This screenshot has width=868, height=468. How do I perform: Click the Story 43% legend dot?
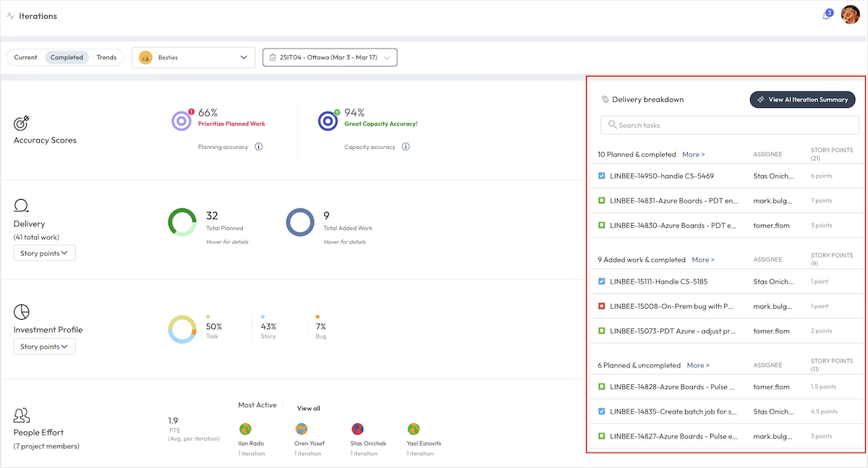click(x=263, y=317)
